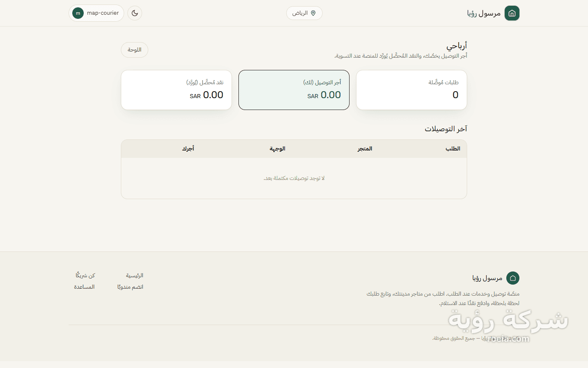Open the كن شريكًا footer link
The height and width of the screenshot is (368, 588).
85,276
